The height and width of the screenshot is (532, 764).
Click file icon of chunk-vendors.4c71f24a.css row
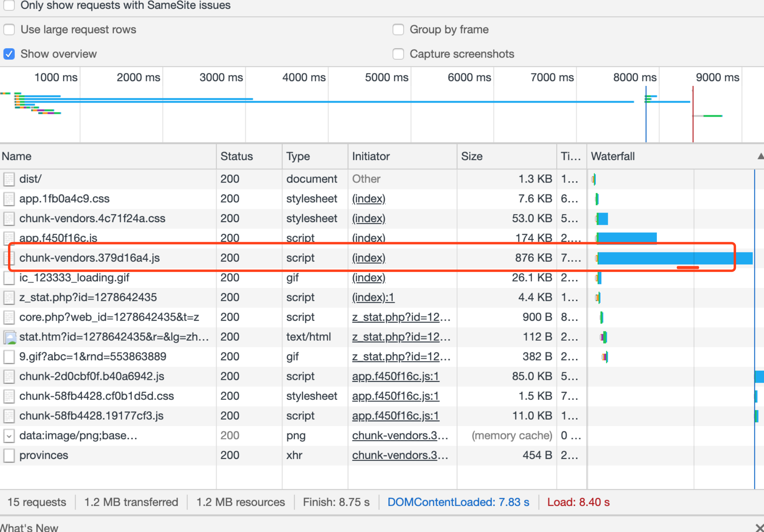[9, 218]
